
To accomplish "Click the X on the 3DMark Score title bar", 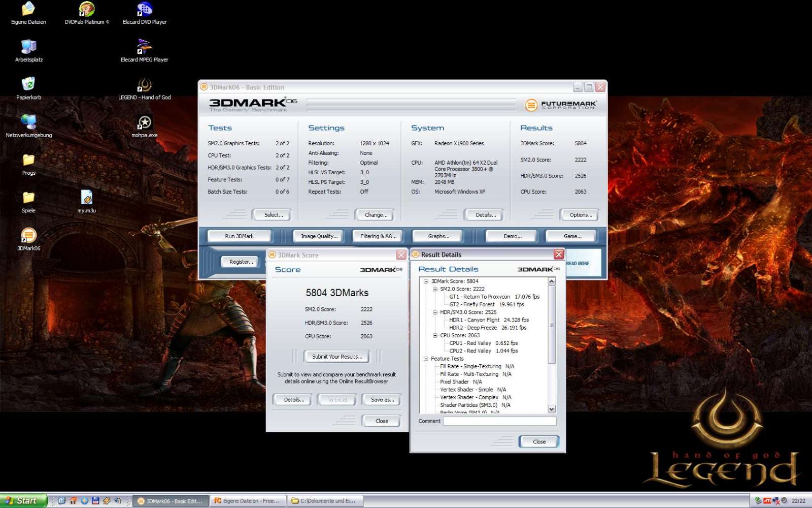I will point(401,255).
